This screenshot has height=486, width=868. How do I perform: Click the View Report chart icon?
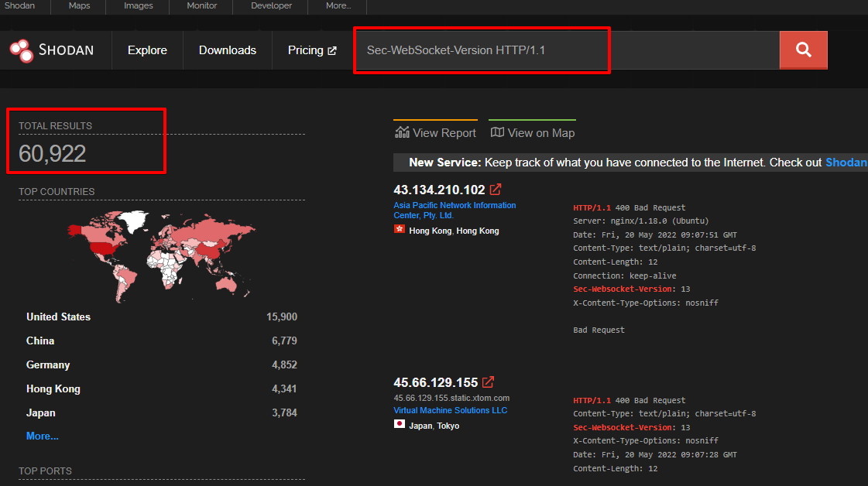(402, 132)
